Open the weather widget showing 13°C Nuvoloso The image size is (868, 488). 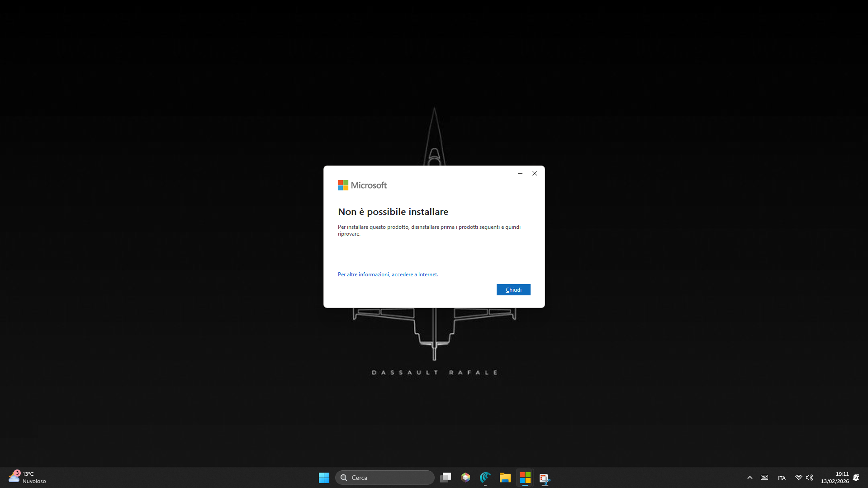27,478
